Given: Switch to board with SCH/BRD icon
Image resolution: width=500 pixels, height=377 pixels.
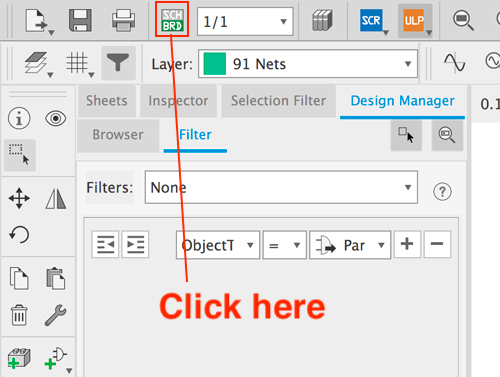Looking at the screenshot, I should (172, 20).
